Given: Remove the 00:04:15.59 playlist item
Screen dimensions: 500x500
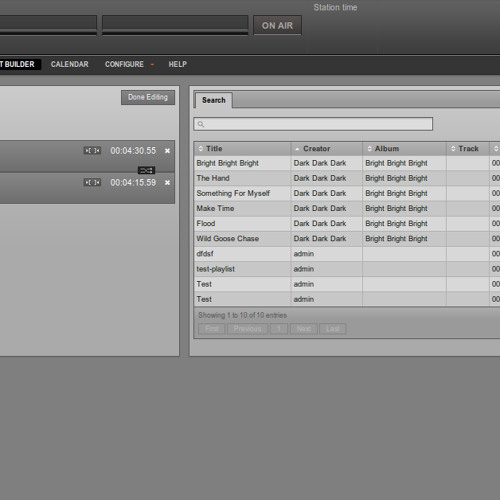Looking at the screenshot, I should point(167,182).
